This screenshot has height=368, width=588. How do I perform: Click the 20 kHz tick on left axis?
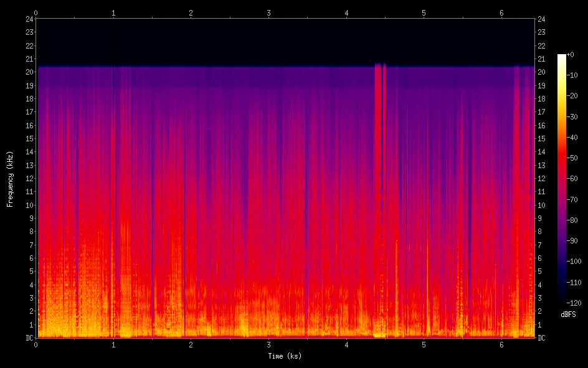click(x=29, y=72)
